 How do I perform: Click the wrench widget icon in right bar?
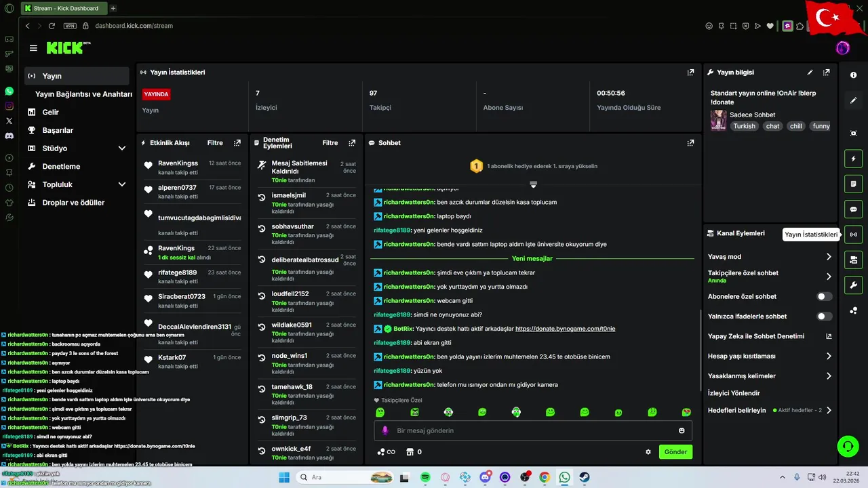853,285
